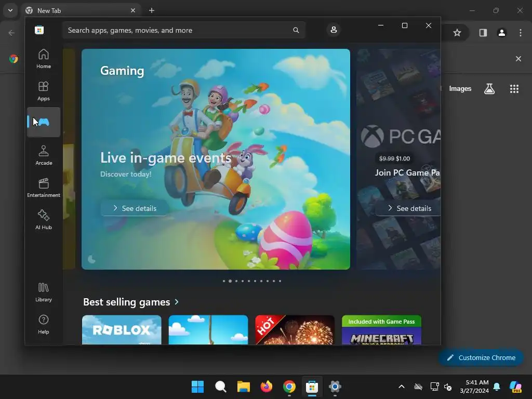
Task: Switch to Chrome in taskbar
Action: pyautogui.click(x=289, y=387)
